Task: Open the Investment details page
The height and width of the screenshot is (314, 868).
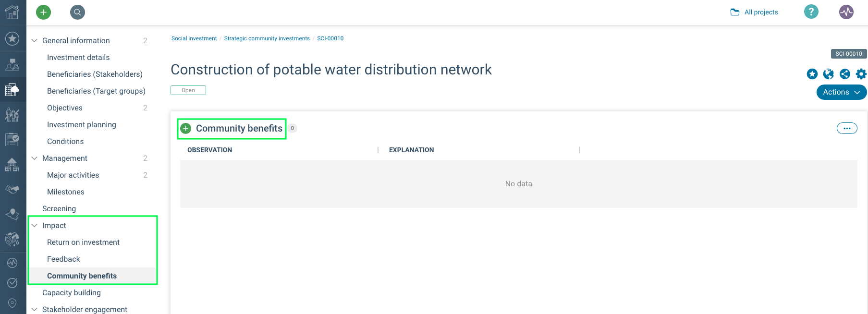Action: point(78,57)
